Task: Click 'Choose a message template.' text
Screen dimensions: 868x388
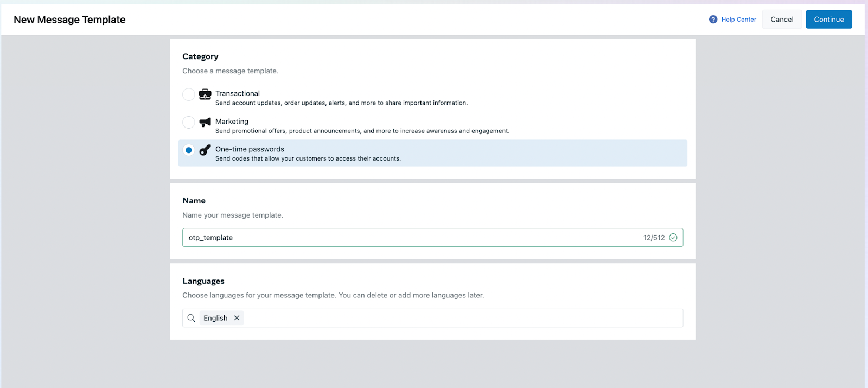Action: click(x=231, y=71)
